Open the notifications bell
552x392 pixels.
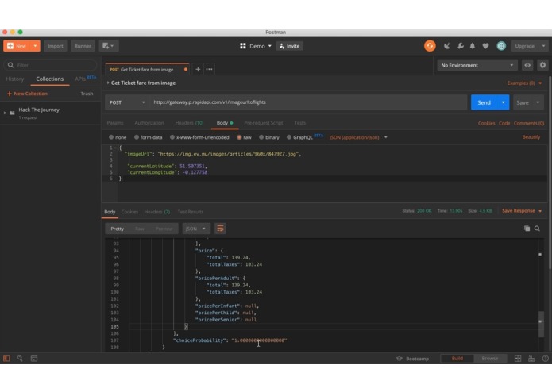(x=473, y=46)
